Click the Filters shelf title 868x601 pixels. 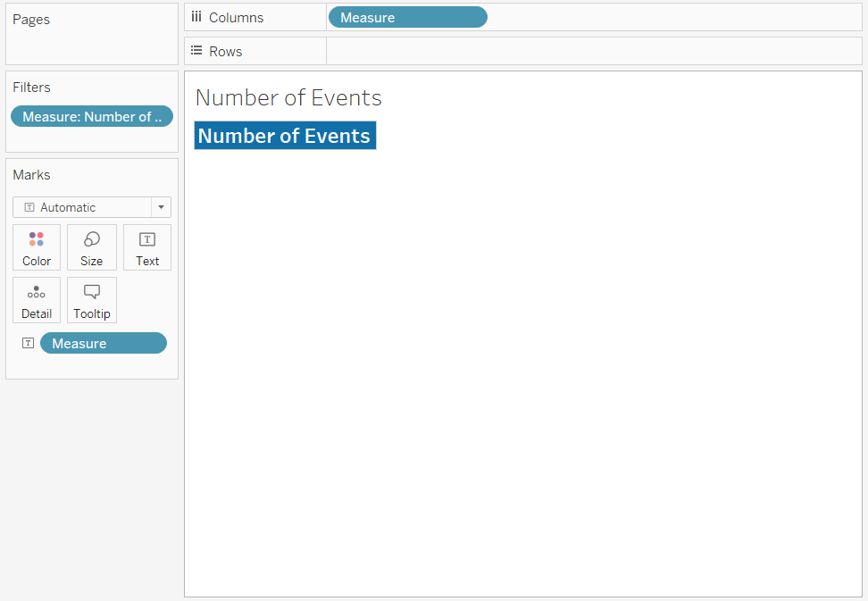32,88
